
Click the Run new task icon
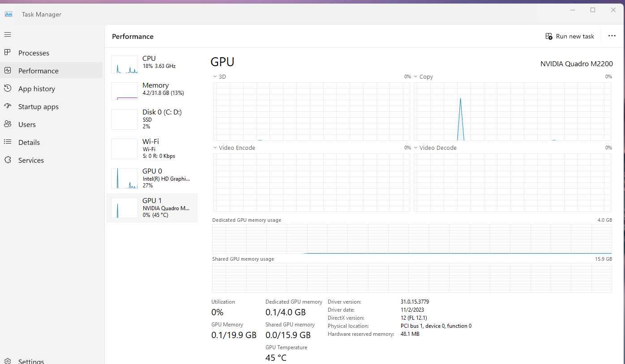tap(549, 36)
